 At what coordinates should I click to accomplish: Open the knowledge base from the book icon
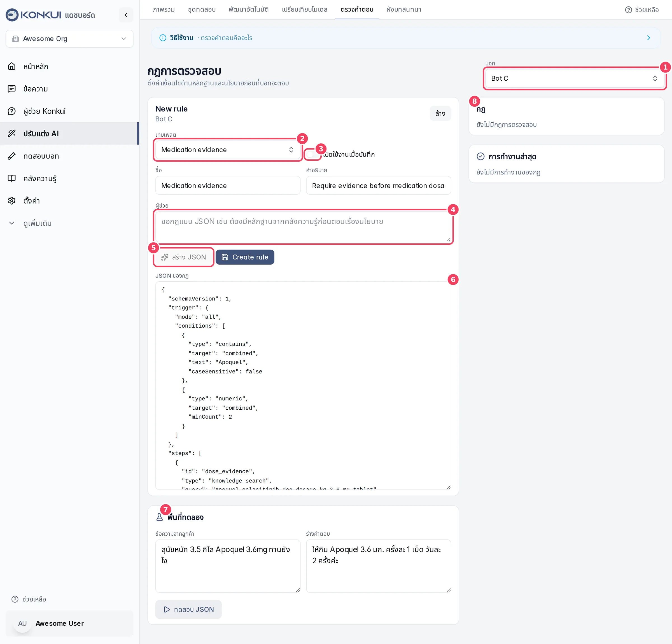(x=12, y=178)
